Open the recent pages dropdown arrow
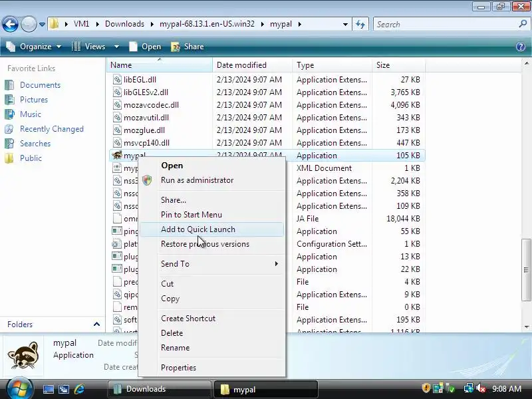Image resolution: width=532 pixels, height=399 pixels. [42, 25]
